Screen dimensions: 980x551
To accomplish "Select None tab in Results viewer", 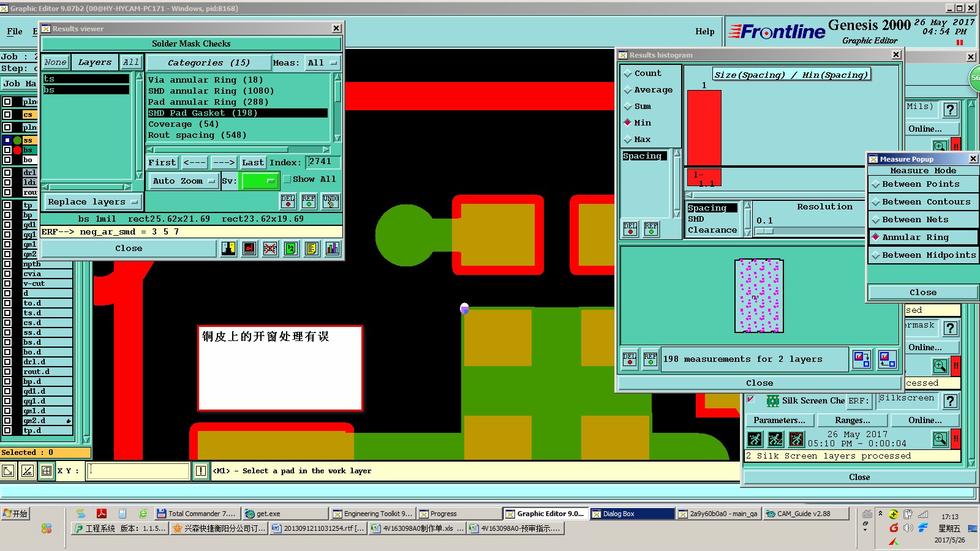I will [55, 62].
